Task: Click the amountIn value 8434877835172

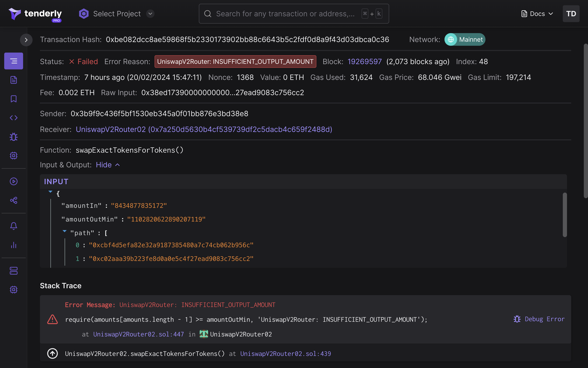Action: point(139,206)
